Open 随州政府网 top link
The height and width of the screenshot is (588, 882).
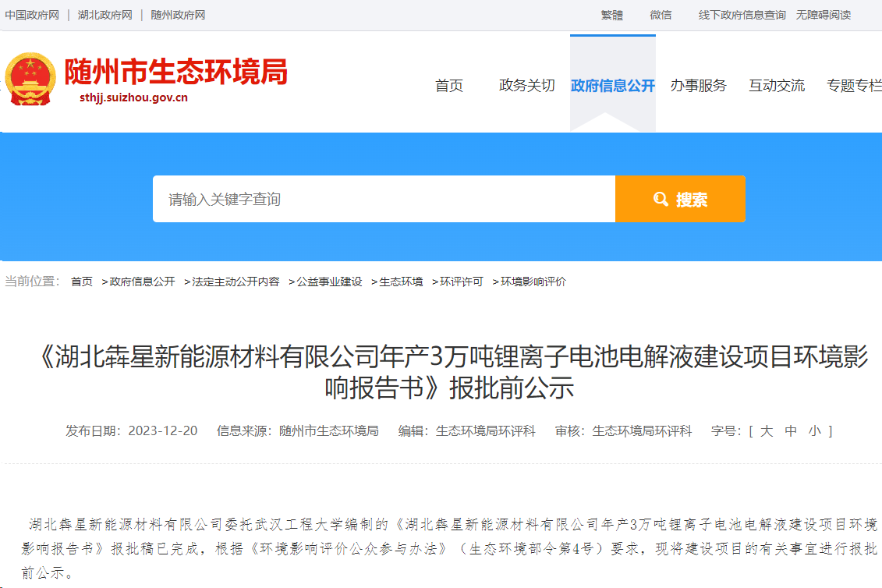pos(178,15)
